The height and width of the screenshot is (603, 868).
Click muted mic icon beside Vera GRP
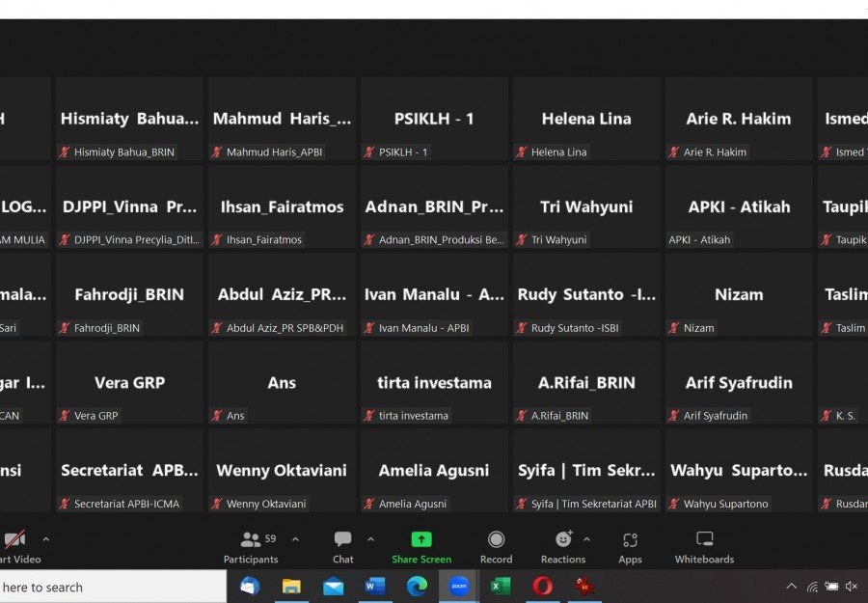(65, 415)
